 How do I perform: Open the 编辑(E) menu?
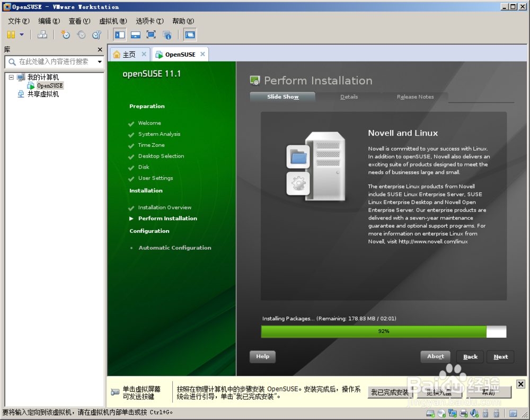[49, 21]
